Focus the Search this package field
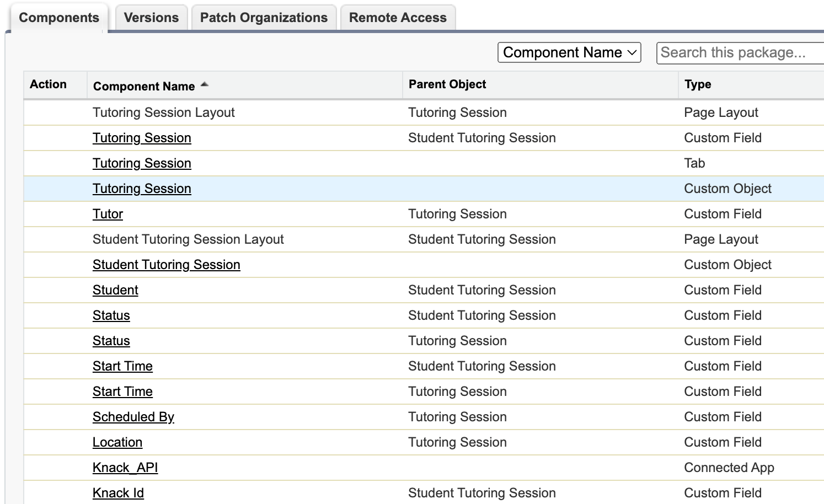The width and height of the screenshot is (824, 504). point(739,52)
